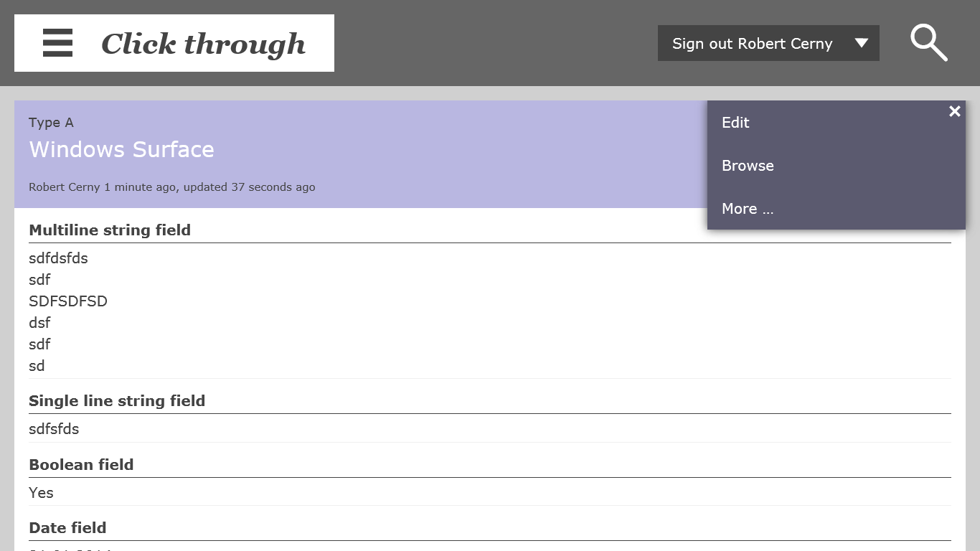Expand the user dropdown arrow
The height and width of the screenshot is (551, 980).
[862, 43]
